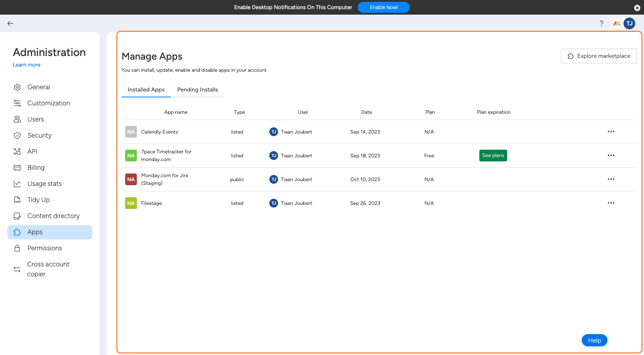Open Users section in sidebar
The height and width of the screenshot is (355, 644).
click(x=50, y=119)
